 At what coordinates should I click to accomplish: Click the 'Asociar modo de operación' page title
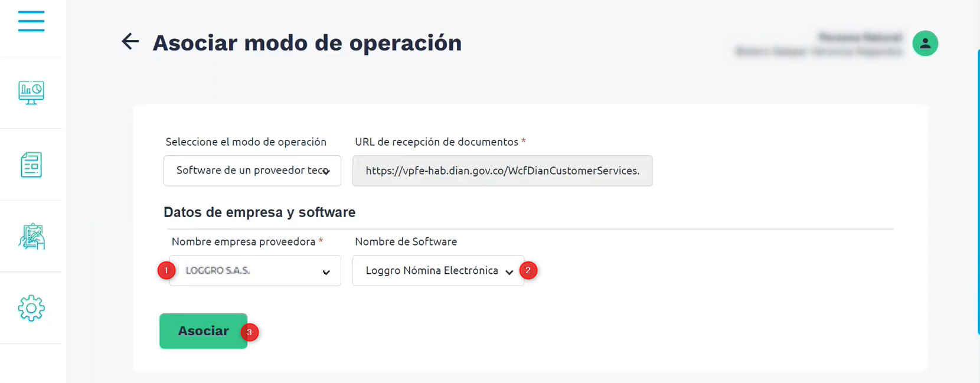coord(307,43)
